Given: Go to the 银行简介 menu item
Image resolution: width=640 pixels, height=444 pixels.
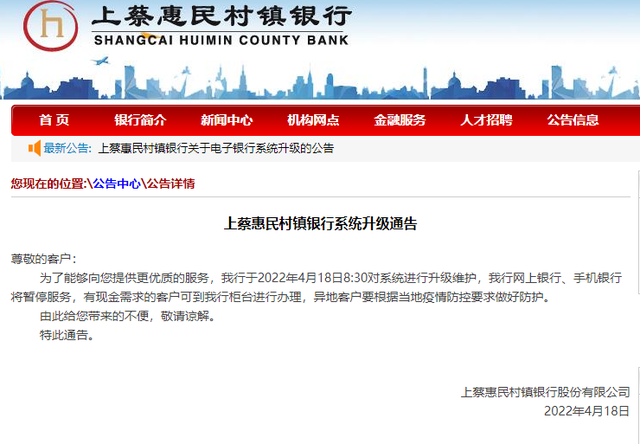Looking at the screenshot, I should click(x=140, y=120).
